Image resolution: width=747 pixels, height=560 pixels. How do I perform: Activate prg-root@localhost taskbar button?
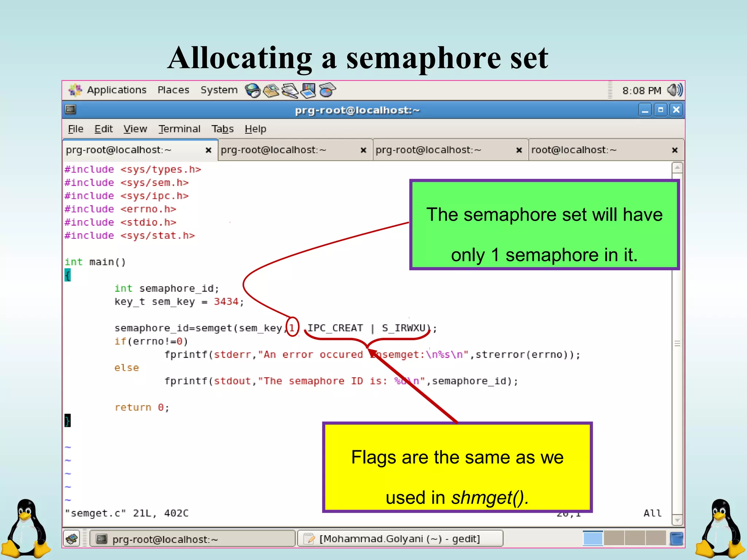tap(193, 539)
